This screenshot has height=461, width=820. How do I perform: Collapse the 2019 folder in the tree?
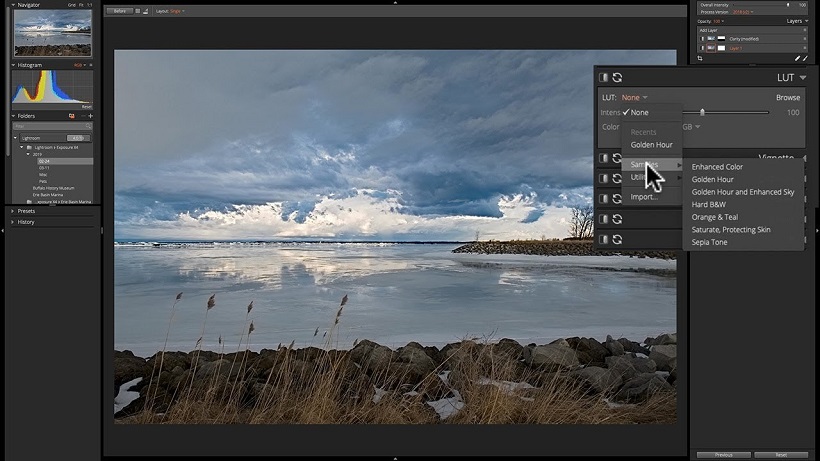click(x=28, y=154)
